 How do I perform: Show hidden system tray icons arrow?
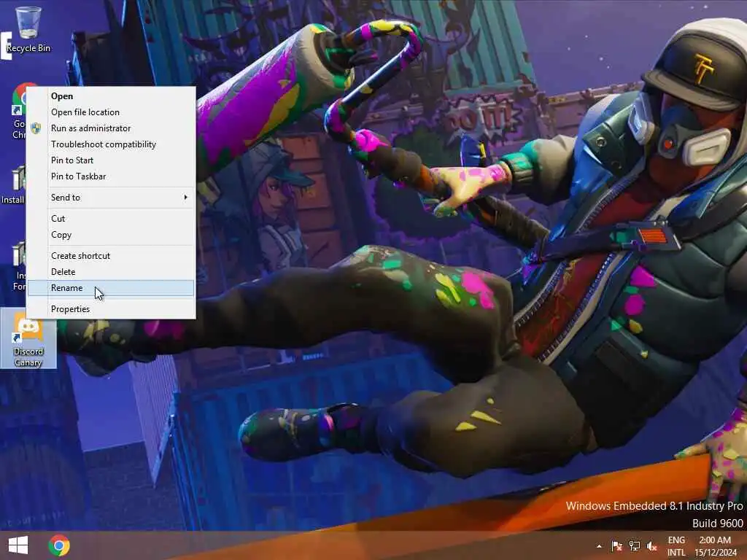(599, 546)
